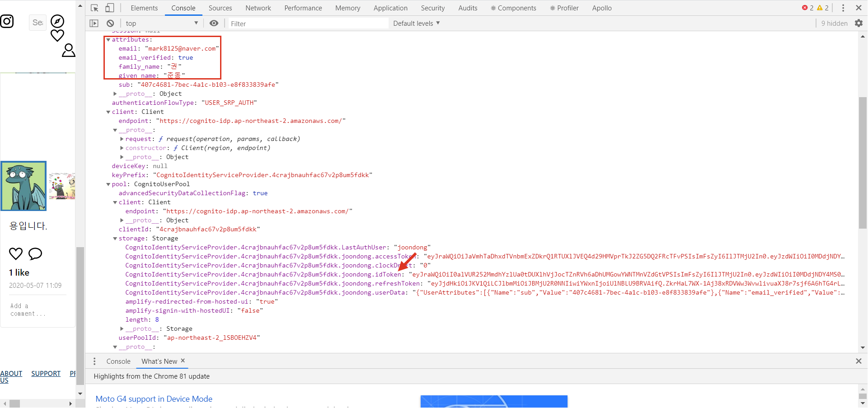868x408 pixels.
Task: Click the console Filter input field
Action: pos(308,23)
